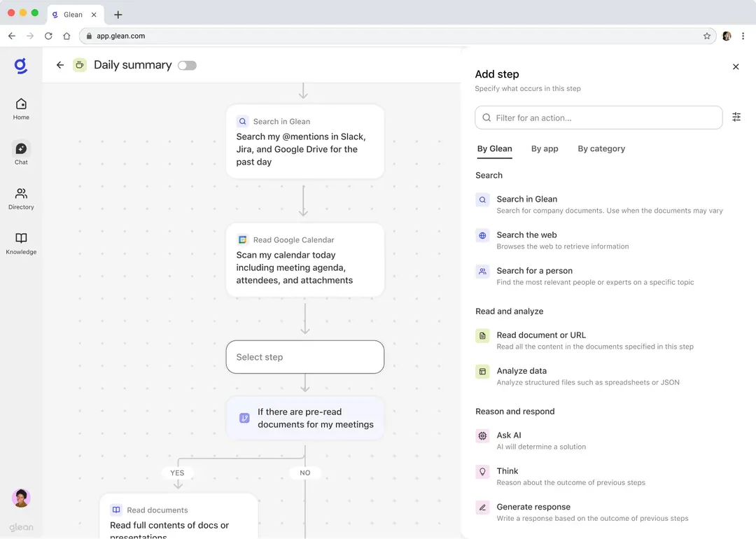Click the Glean logo in sidebar
756x539 pixels.
pos(21,66)
